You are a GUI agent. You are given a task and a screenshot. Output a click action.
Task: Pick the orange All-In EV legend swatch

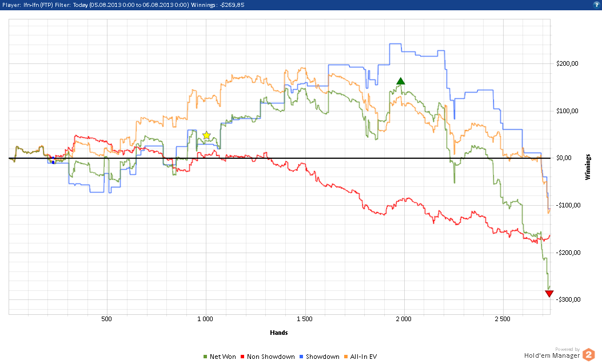[x=346, y=357]
